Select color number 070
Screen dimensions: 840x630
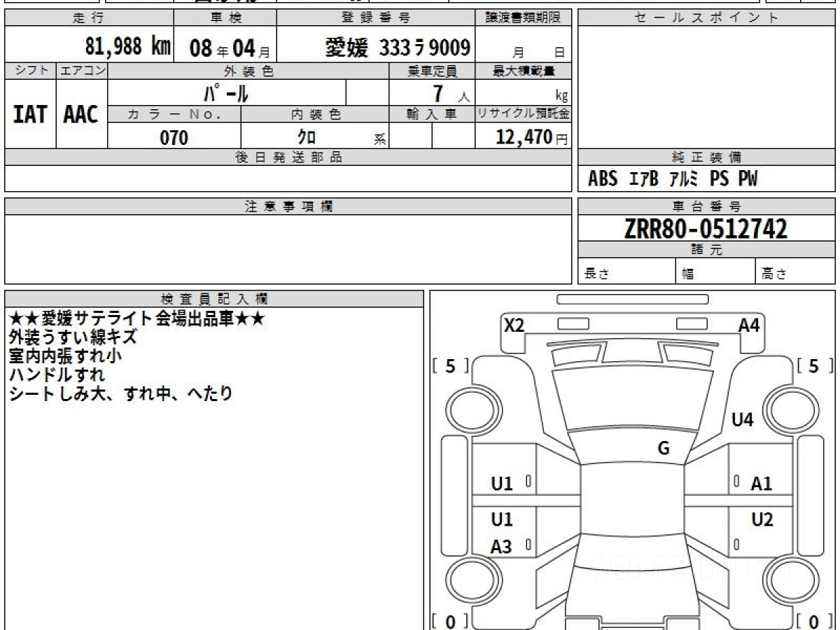[x=174, y=138]
